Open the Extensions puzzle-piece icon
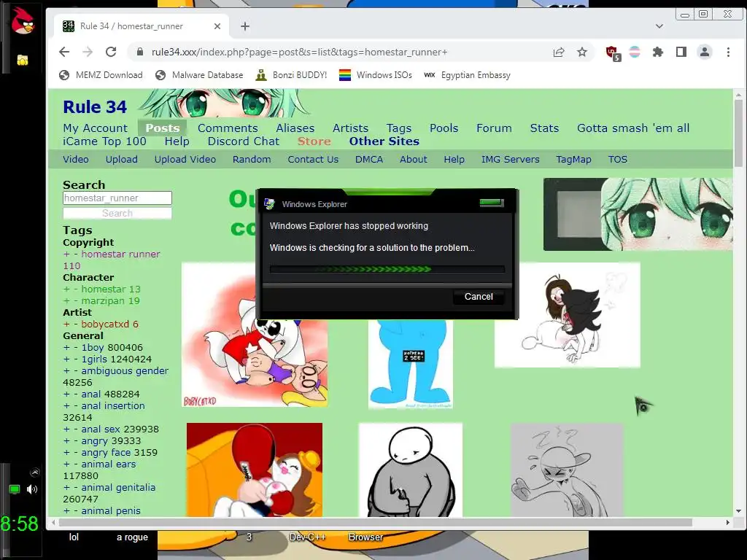The height and width of the screenshot is (560, 747). (x=658, y=52)
